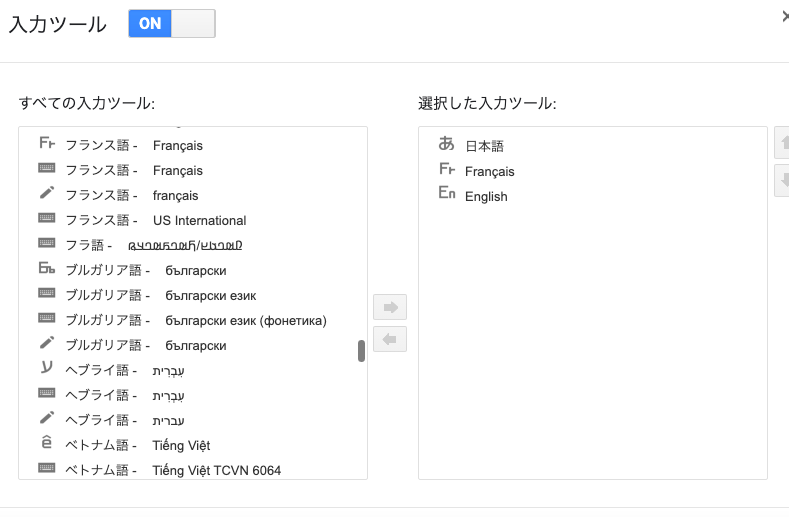Click the move down arrow button
The height and width of the screenshot is (517, 789).
click(782, 180)
